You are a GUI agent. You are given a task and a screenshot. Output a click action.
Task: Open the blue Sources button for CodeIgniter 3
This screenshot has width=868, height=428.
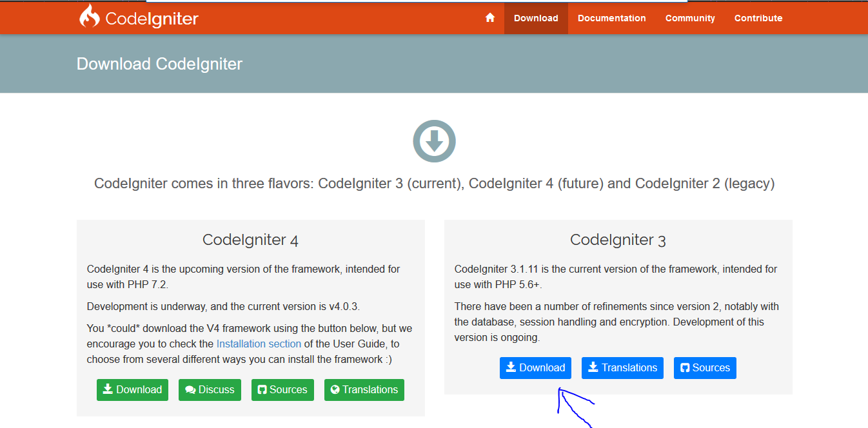tap(705, 368)
